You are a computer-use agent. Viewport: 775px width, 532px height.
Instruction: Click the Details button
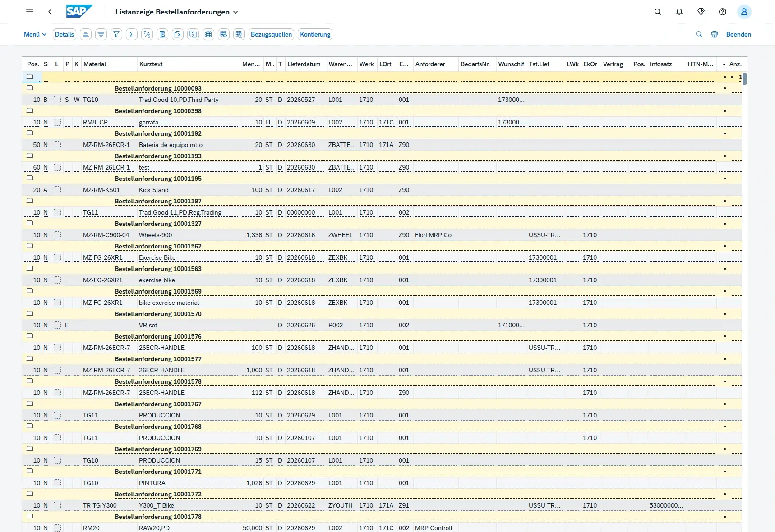65,34
